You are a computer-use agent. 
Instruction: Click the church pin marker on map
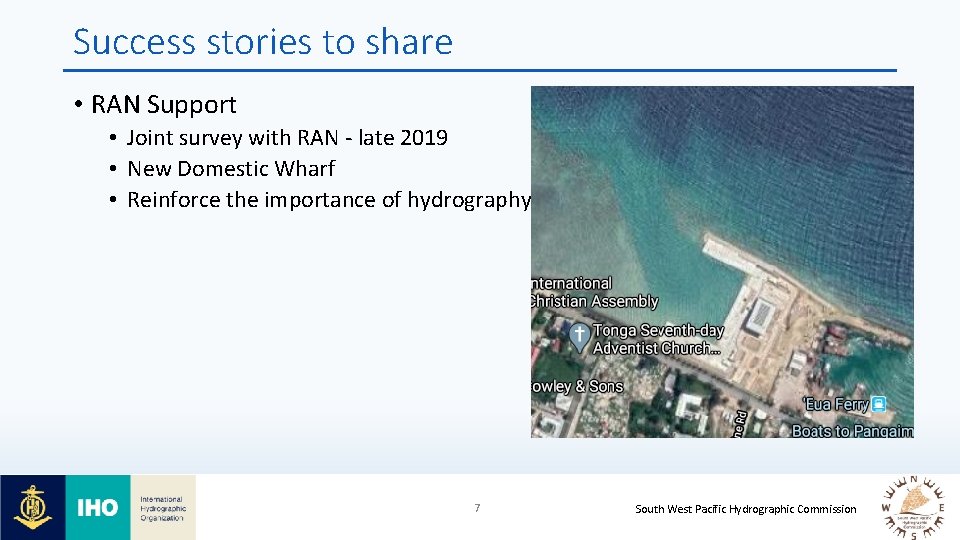[579, 337]
